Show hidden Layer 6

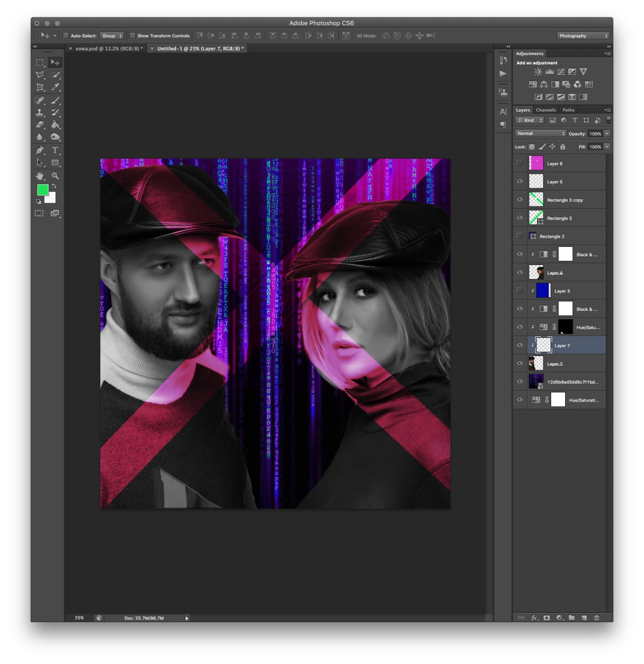[x=519, y=163]
